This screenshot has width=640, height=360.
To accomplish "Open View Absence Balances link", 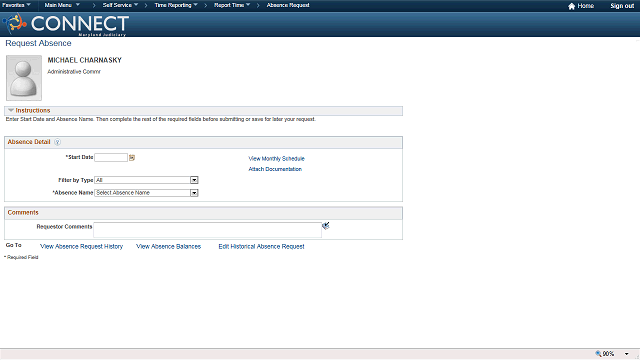I will tap(169, 247).
